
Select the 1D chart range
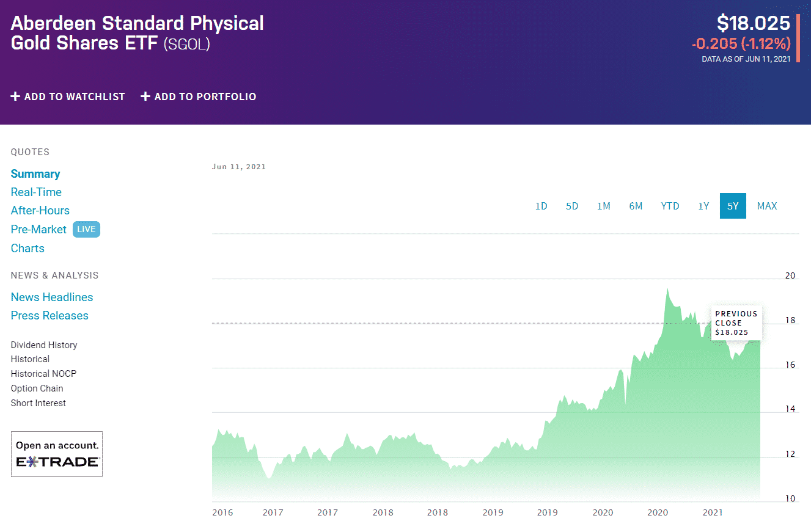[x=541, y=206]
